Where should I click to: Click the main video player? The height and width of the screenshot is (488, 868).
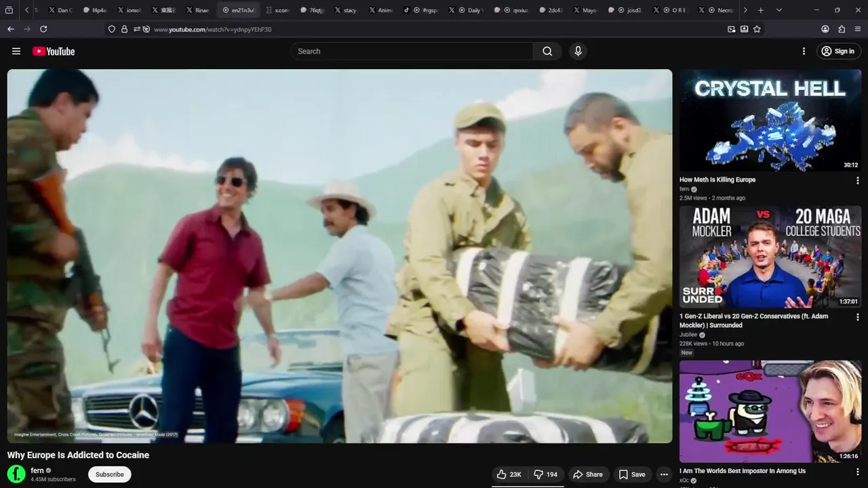pyautogui.click(x=340, y=256)
